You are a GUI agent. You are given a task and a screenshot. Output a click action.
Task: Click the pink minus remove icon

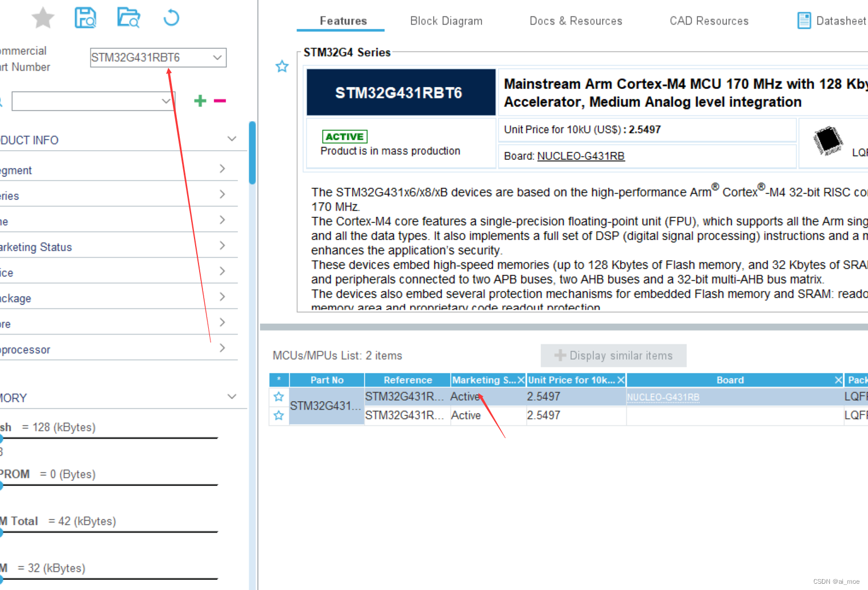tap(220, 101)
